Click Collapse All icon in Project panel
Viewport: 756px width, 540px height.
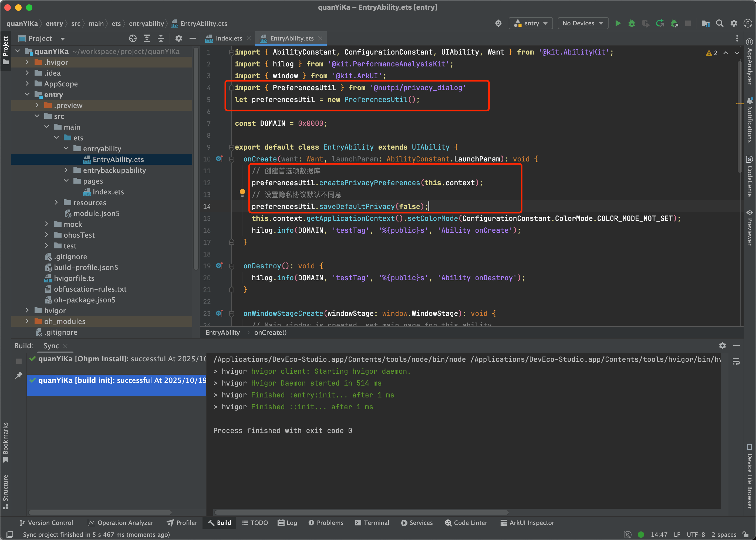pos(161,39)
